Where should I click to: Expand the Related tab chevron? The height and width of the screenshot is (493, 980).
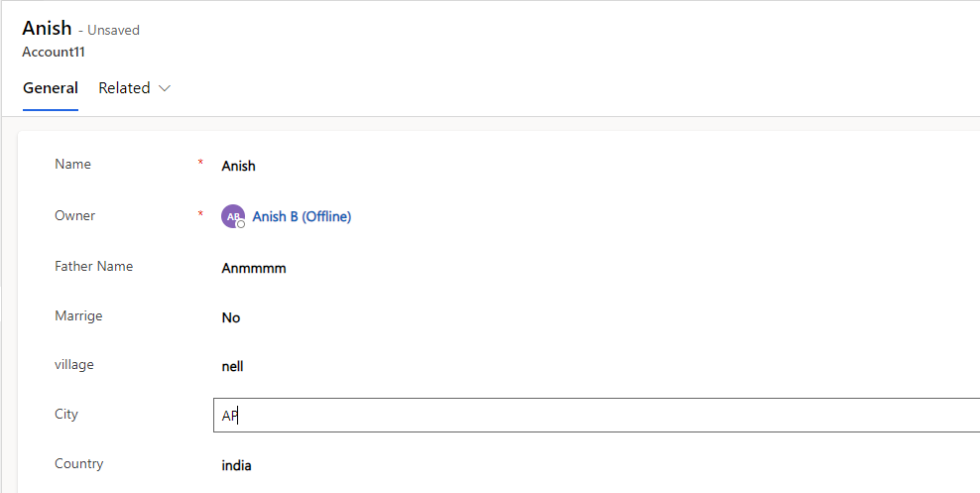point(165,88)
